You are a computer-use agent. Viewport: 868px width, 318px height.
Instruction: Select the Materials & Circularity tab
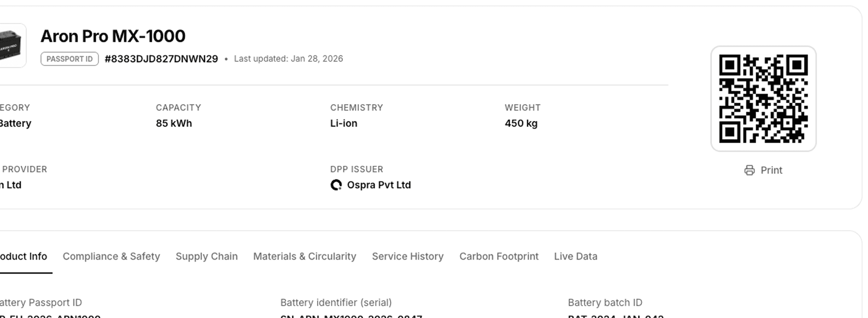click(305, 256)
